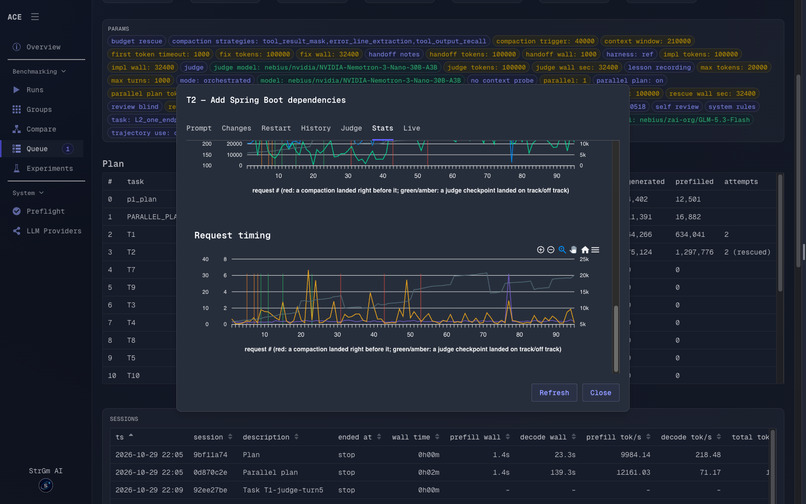This screenshot has height=504, width=806.
Task: Select the panning hand tool
Action: pyautogui.click(x=573, y=249)
